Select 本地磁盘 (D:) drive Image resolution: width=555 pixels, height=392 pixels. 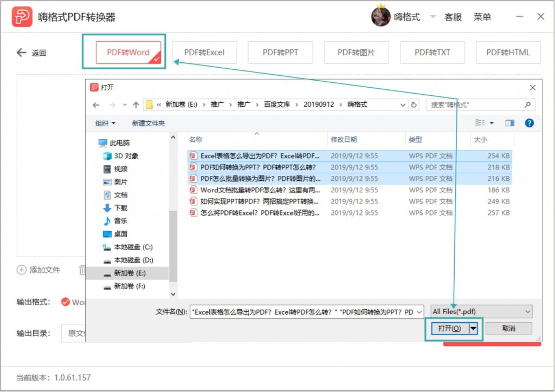click(x=128, y=260)
